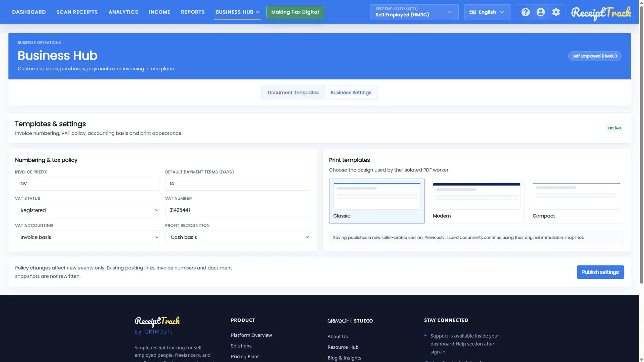Open the help question mark icon
This screenshot has height=362, width=644.
point(525,12)
